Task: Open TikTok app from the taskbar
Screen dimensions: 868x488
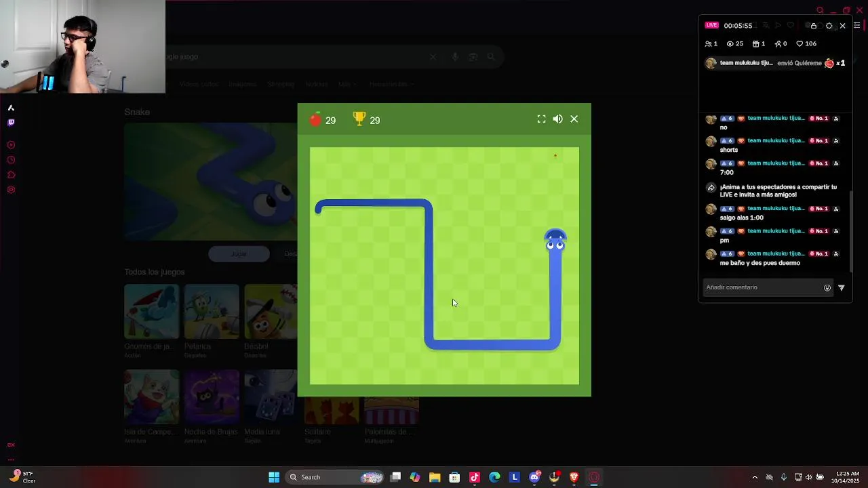Action: tap(475, 477)
